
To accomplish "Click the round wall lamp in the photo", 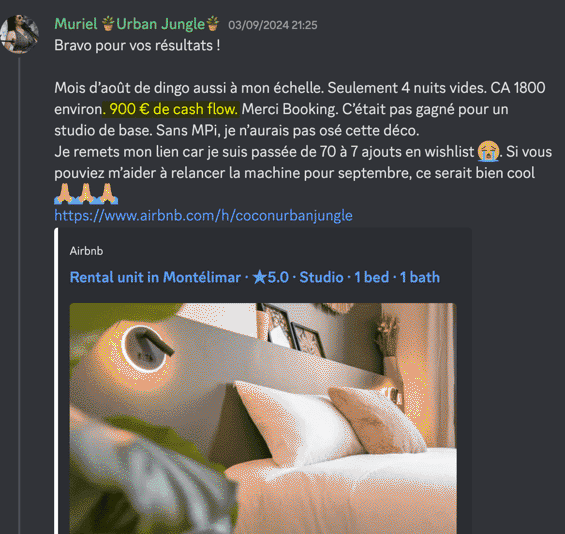I will click(x=144, y=348).
